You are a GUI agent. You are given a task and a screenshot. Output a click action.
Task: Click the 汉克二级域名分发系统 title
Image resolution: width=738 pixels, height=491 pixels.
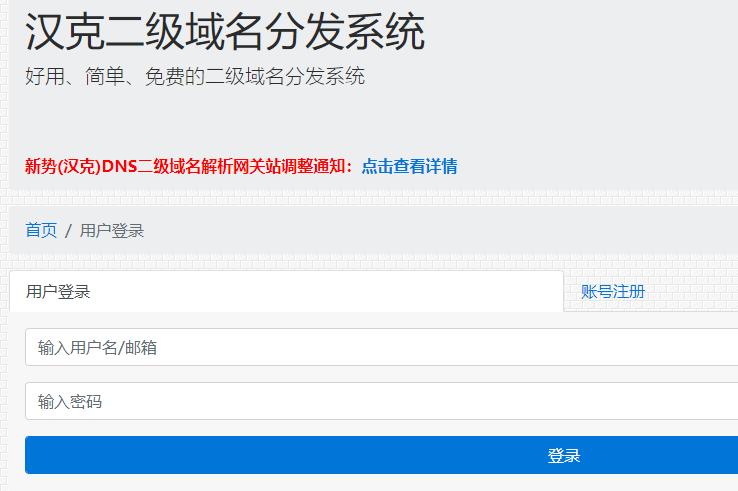[225, 32]
